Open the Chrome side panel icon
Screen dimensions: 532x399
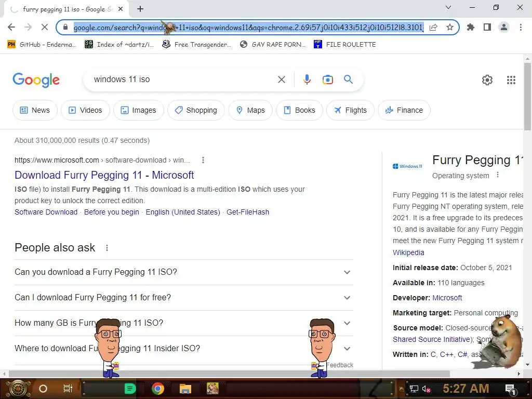point(487,27)
